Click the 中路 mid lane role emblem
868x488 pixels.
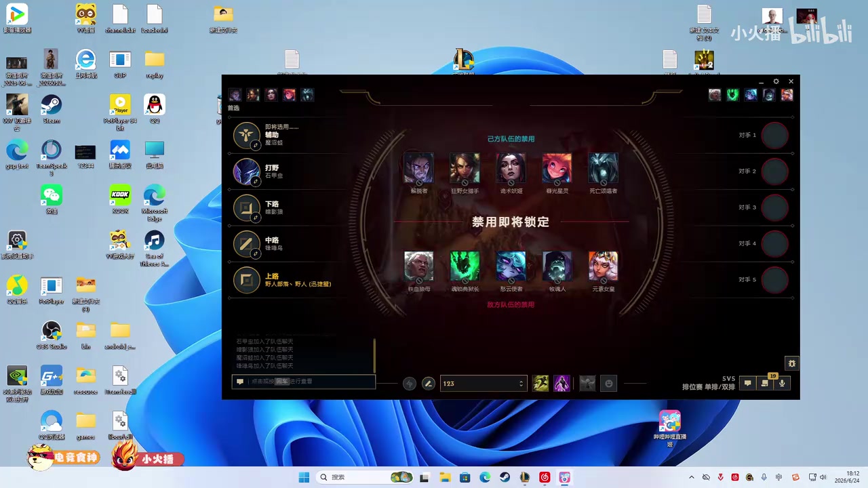(246, 243)
